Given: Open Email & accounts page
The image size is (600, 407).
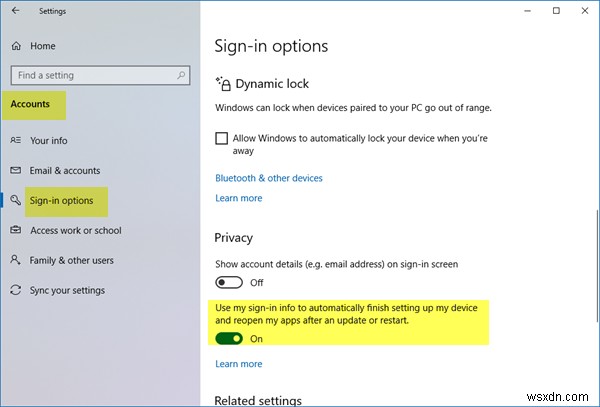Looking at the screenshot, I should point(65,171).
